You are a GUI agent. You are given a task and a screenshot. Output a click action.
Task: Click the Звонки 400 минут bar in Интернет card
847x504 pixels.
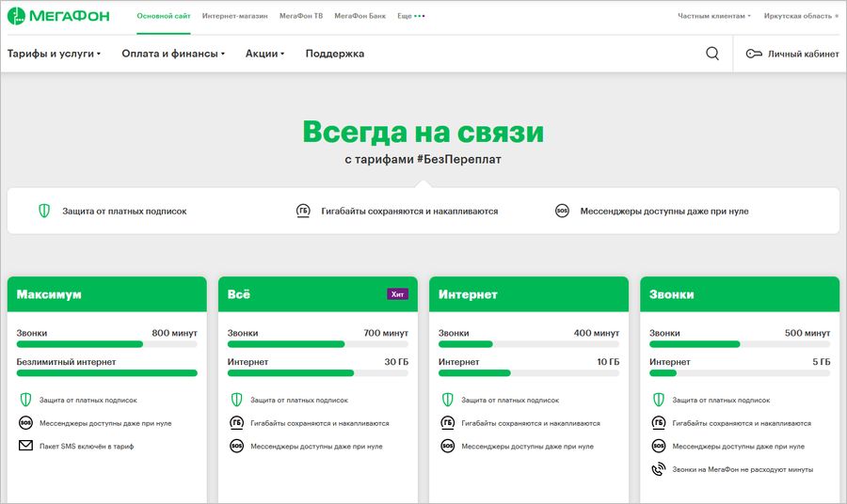click(x=529, y=344)
